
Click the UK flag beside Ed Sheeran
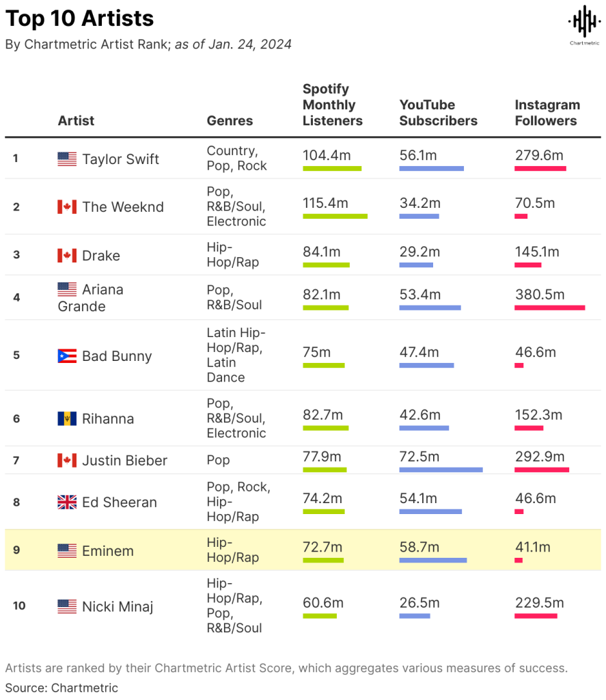tap(67, 502)
